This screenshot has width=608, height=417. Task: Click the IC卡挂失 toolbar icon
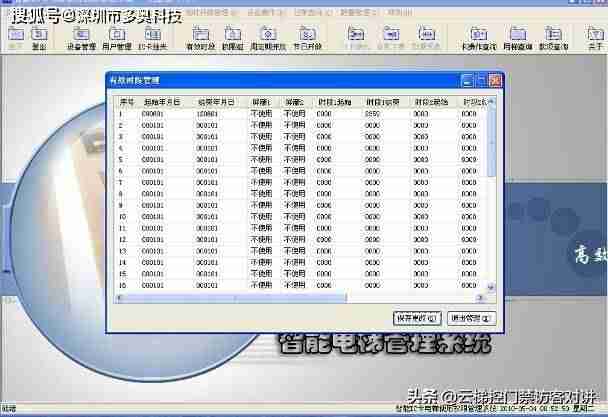pos(152,38)
